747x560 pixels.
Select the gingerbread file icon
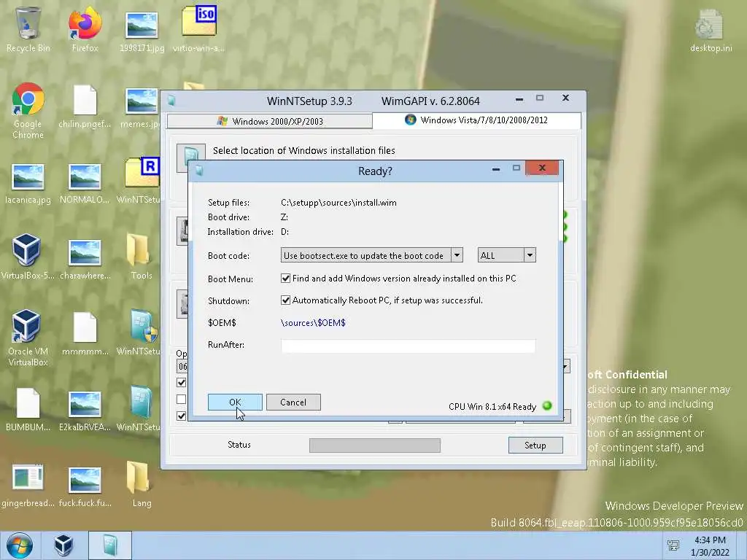click(28, 486)
